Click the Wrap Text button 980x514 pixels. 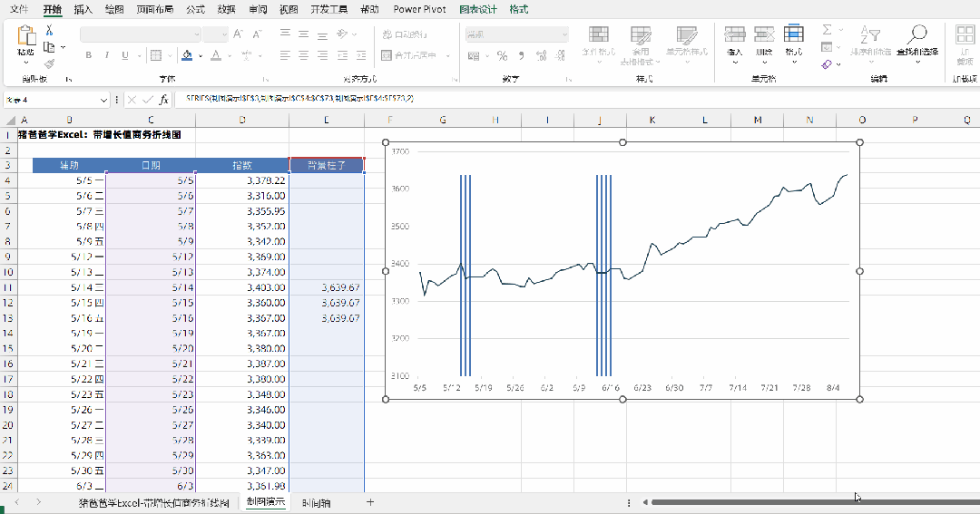tap(405, 34)
